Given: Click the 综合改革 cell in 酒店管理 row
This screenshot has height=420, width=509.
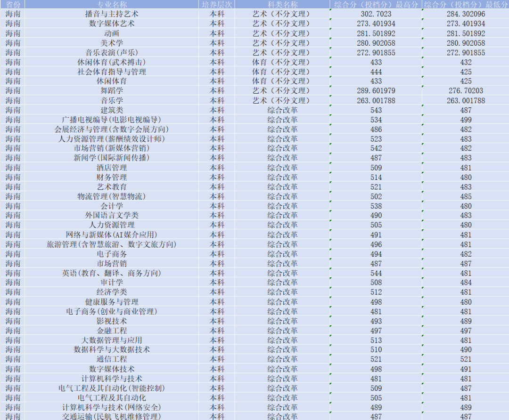Looking at the screenshot, I should (282, 168).
